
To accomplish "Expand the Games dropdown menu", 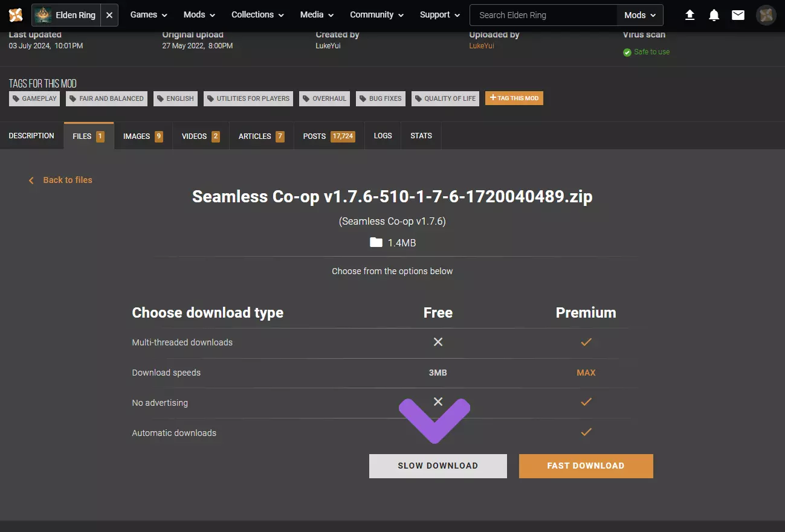I will coord(149,15).
